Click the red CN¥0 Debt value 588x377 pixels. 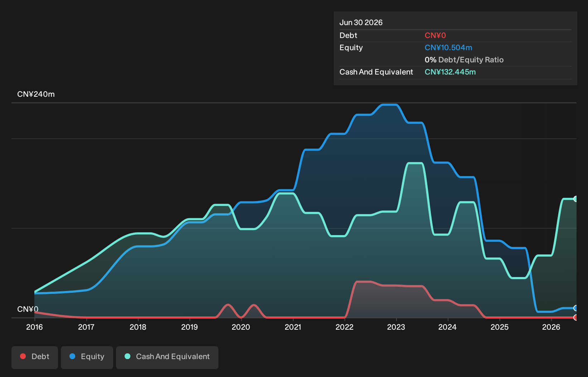[x=435, y=35]
